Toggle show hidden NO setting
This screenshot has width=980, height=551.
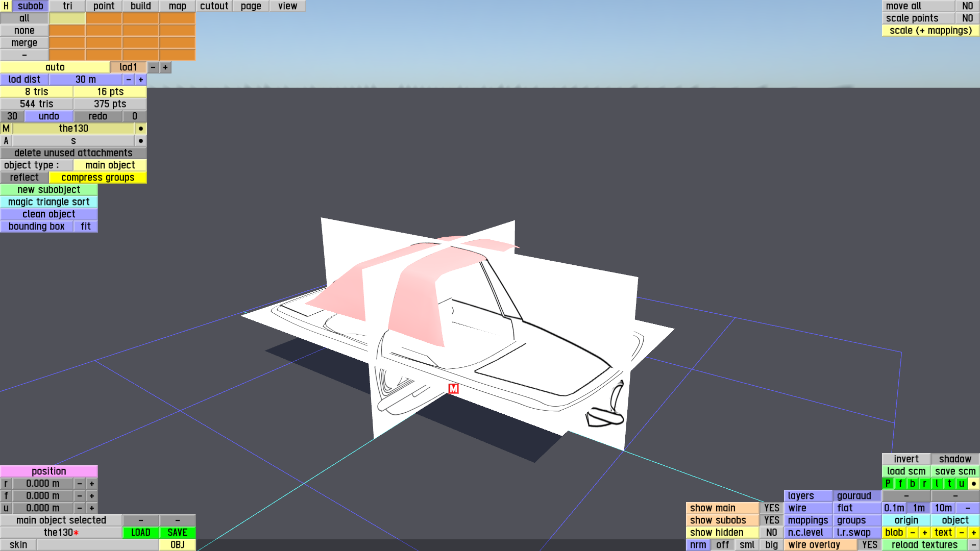pyautogui.click(x=772, y=533)
